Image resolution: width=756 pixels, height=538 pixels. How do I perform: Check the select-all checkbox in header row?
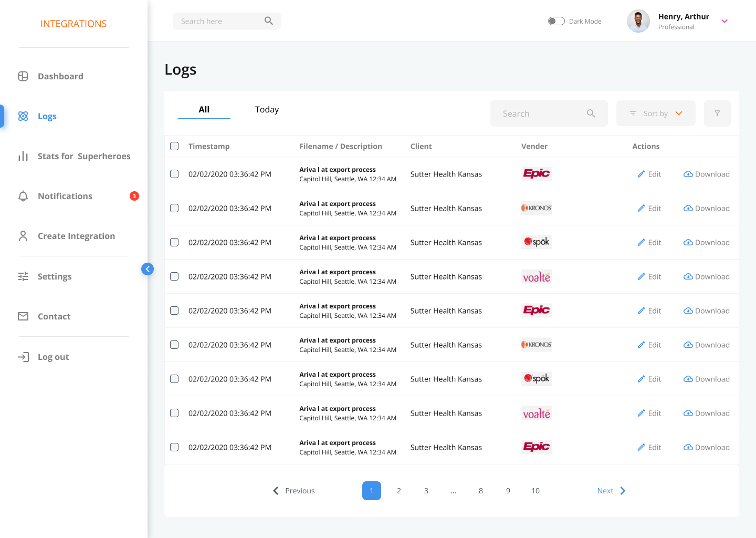click(x=174, y=146)
